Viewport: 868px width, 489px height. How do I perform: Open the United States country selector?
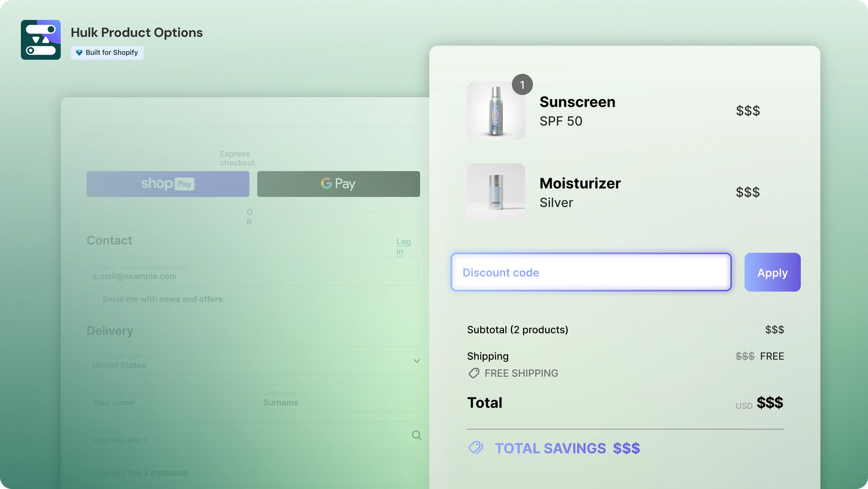pos(249,361)
